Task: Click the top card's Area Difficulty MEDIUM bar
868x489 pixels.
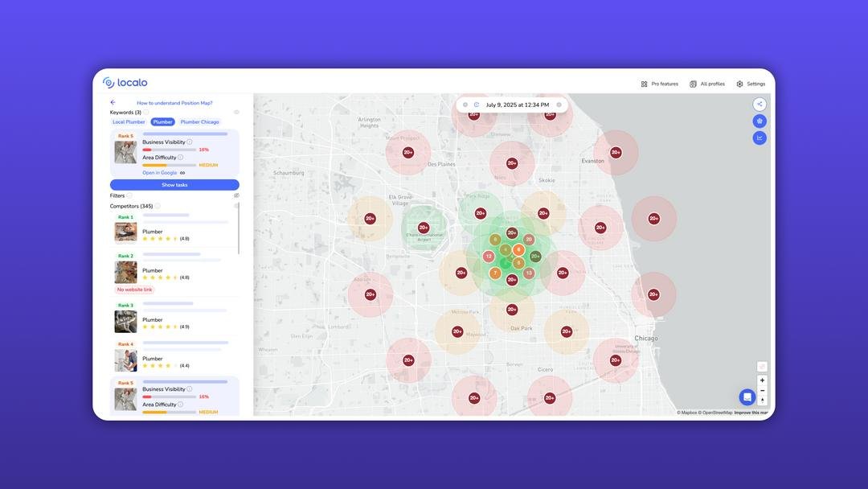Action: tap(169, 165)
